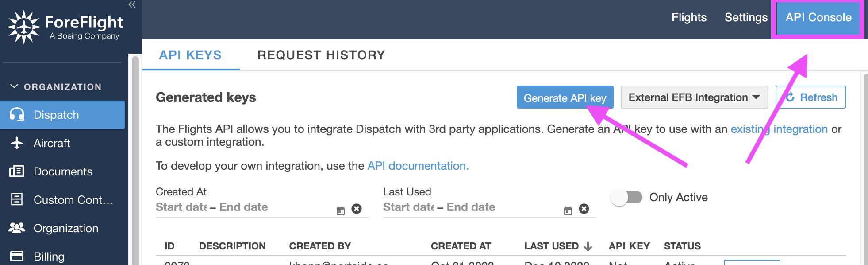
Task: Click Created At start date field
Action: tap(181, 207)
